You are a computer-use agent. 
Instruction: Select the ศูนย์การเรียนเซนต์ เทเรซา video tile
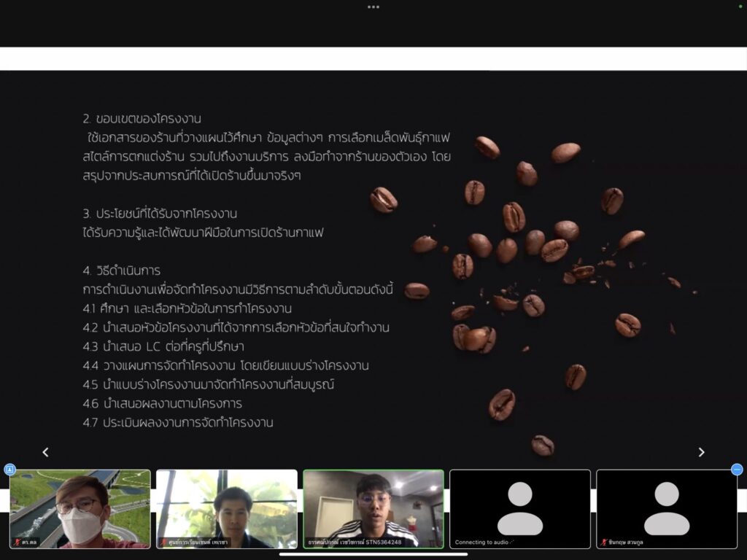[x=227, y=507]
